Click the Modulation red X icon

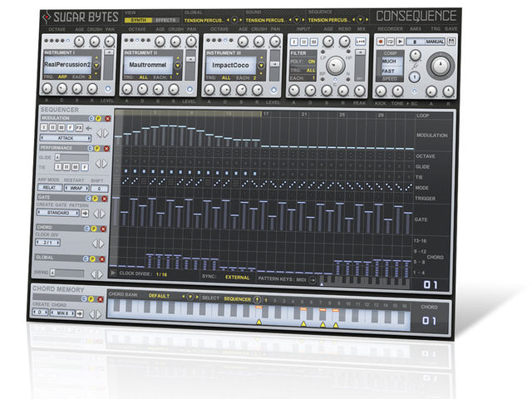click(x=107, y=118)
